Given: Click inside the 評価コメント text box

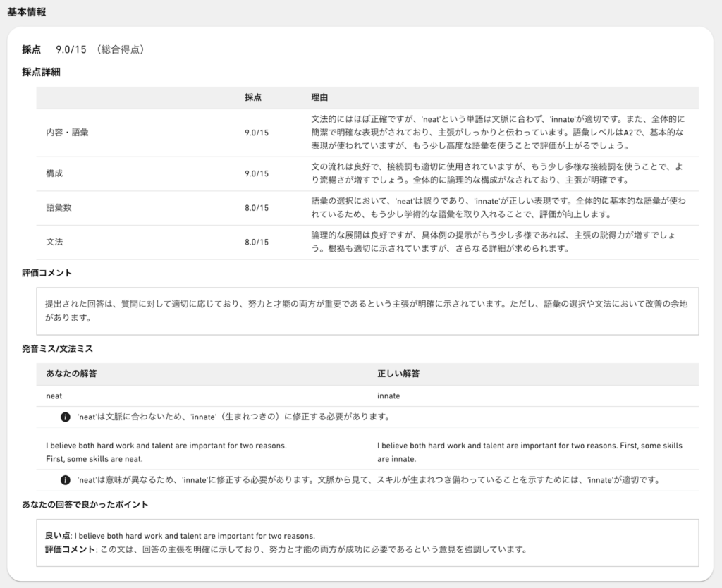Looking at the screenshot, I should [367, 311].
